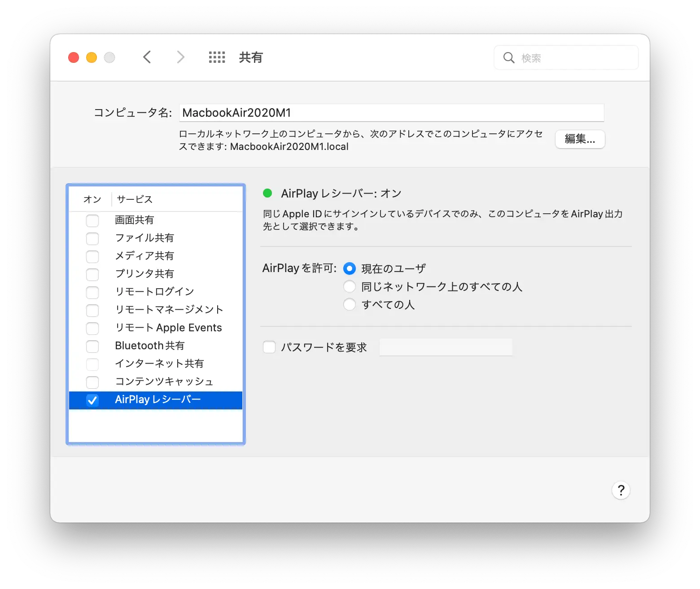The height and width of the screenshot is (589, 700).
Task: Click the forward navigation arrow
Action: pyautogui.click(x=180, y=57)
